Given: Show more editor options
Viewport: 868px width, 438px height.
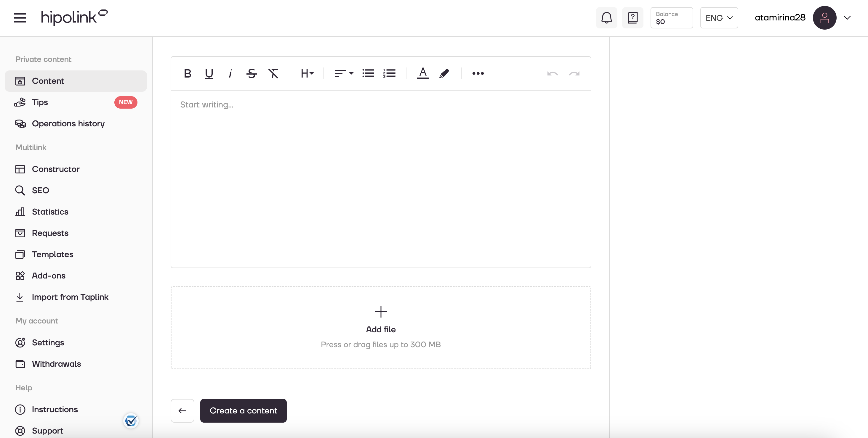Looking at the screenshot, I should 478,73.
